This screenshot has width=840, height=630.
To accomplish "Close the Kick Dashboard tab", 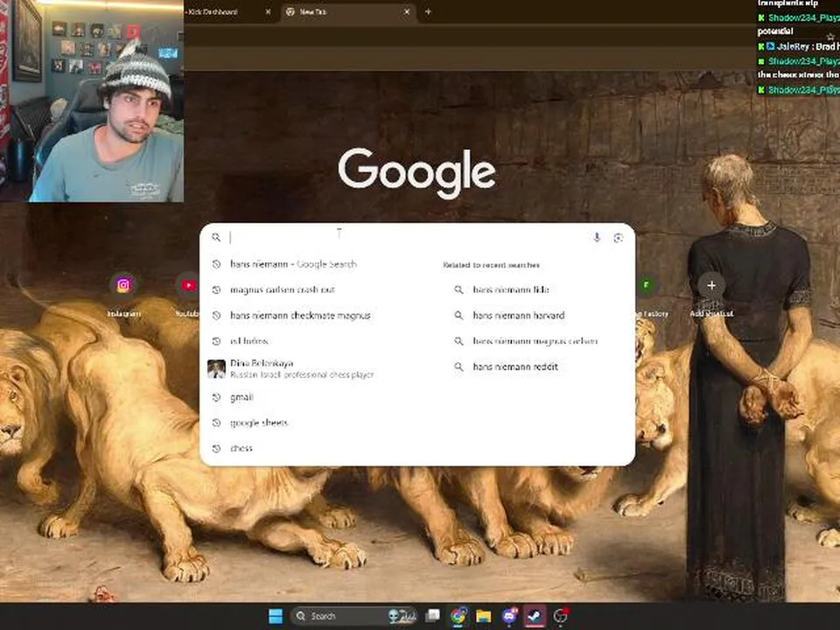I will coord(268,11).
